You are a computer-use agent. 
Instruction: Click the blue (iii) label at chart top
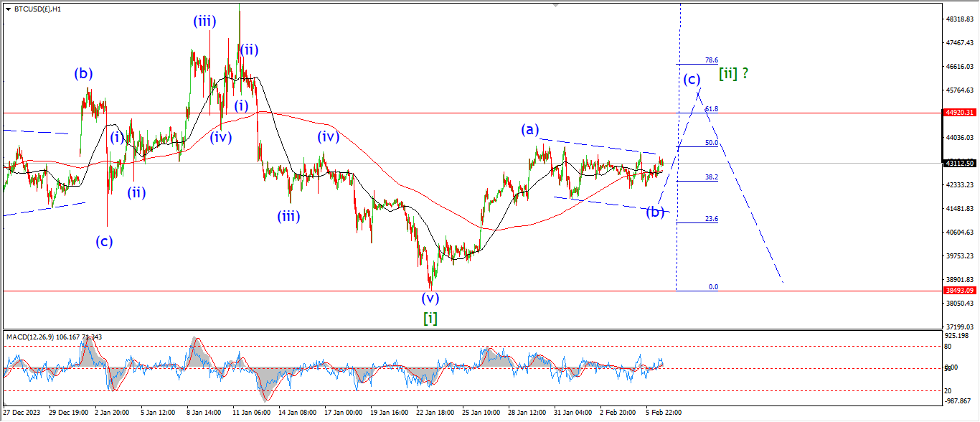pyautogui.click(x=204, y=22)
